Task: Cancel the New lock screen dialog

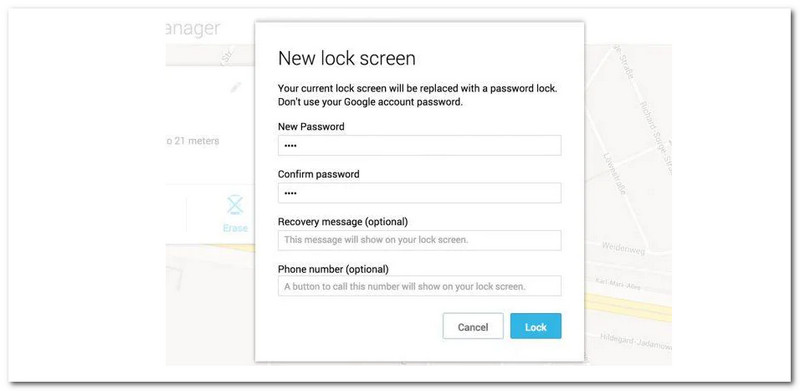Action: tap(473, 326)
